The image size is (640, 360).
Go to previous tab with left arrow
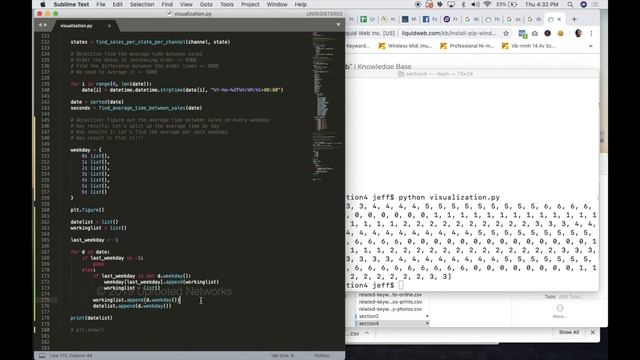40,25
